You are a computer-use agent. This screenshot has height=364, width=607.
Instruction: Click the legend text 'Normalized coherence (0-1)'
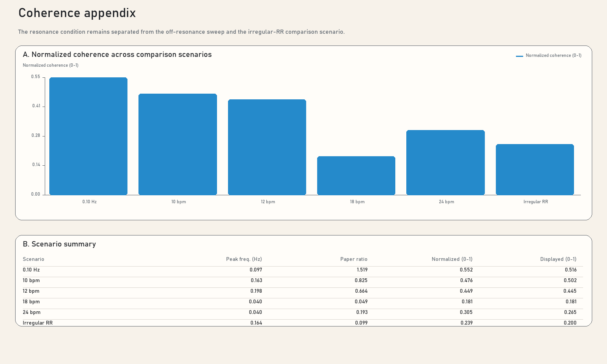[x=554, y=55]
